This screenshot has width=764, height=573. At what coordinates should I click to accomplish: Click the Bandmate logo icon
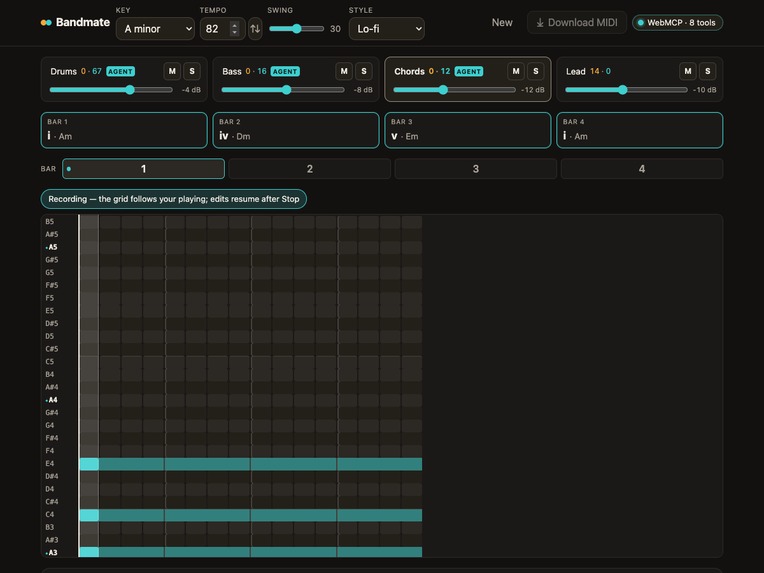46,22
